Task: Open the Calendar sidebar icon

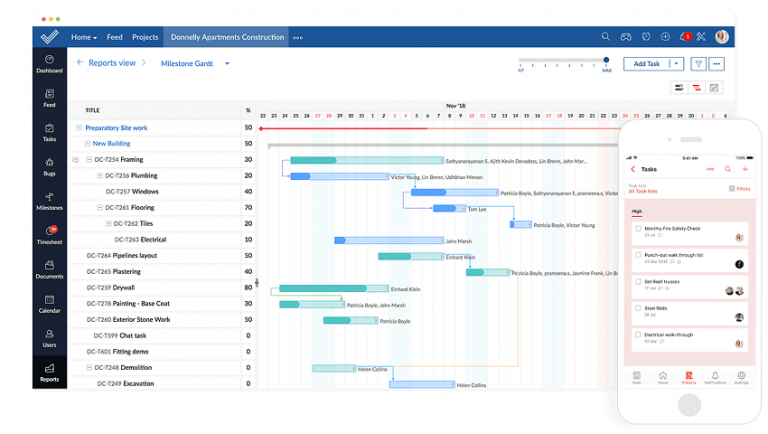Action: click(x=49, y=303)
